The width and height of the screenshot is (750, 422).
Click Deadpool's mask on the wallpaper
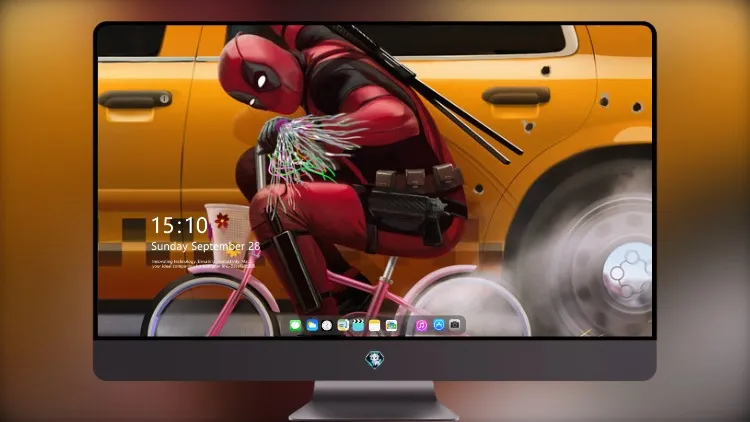[259, 73]
